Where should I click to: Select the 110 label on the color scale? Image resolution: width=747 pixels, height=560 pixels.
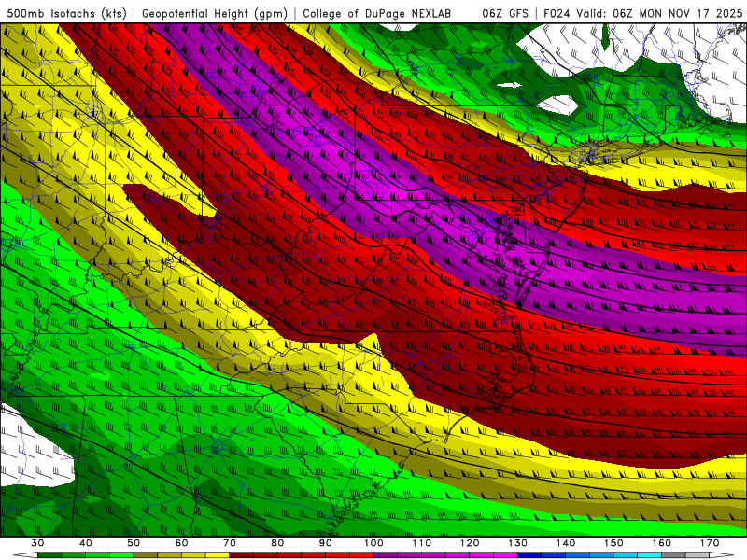point(422,543)
